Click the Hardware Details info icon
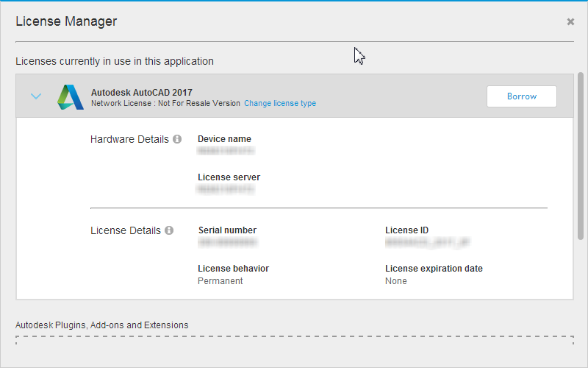This screenshot has width=588, height=368. point(177,139)
